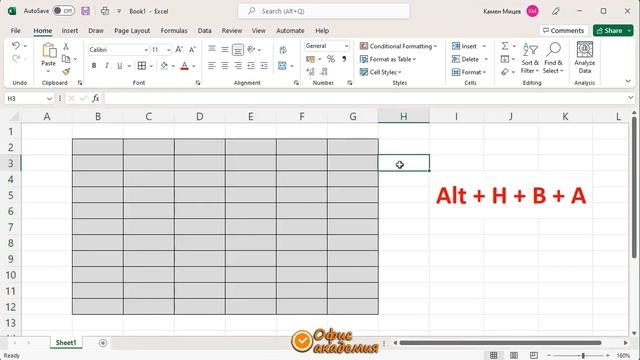
Task: Click the Undo arrow icon
Action: point(16,46)
